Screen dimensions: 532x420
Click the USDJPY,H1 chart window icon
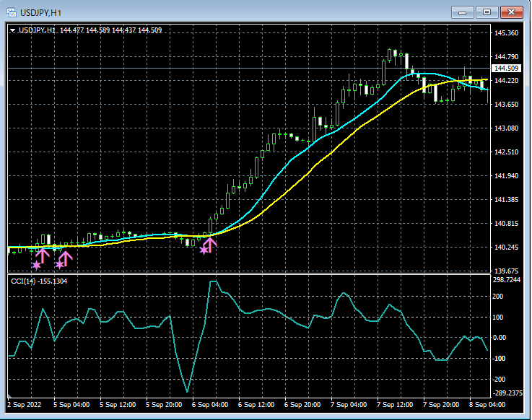[x=12, y=13]
